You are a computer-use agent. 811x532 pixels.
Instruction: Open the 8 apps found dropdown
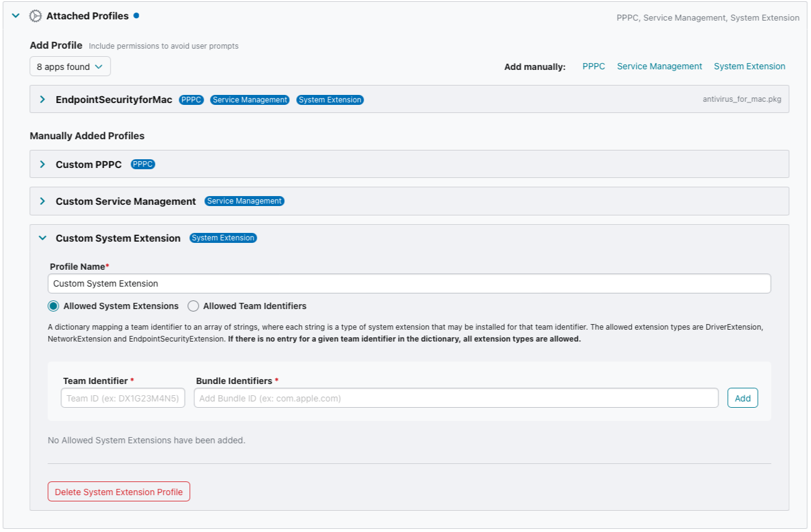(x=70, y=67)
